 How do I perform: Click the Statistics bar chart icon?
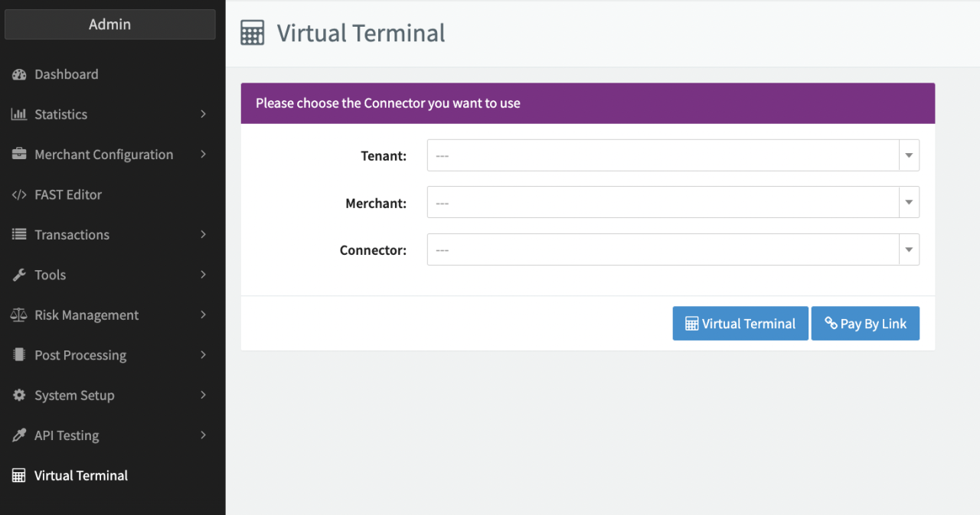19,114
